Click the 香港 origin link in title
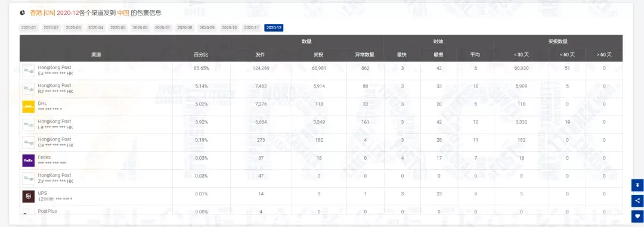 [36, 13]
